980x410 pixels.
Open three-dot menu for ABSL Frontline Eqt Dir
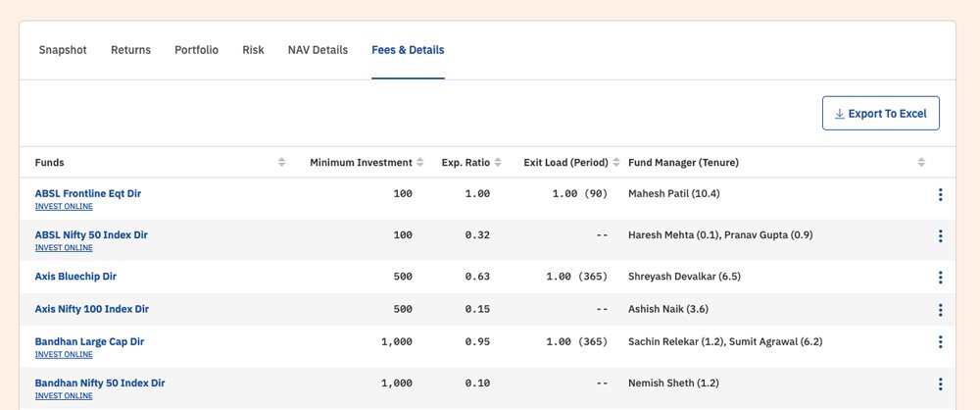(x=940, y=194)
